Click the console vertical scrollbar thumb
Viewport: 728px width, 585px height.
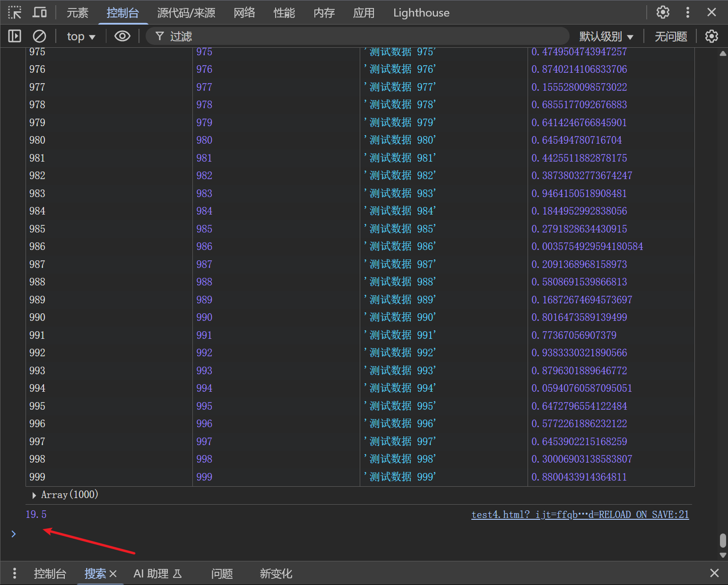coord(723,540)
